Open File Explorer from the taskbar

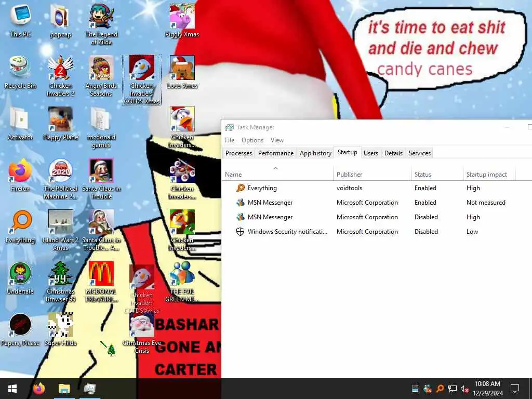pos(64,389)
